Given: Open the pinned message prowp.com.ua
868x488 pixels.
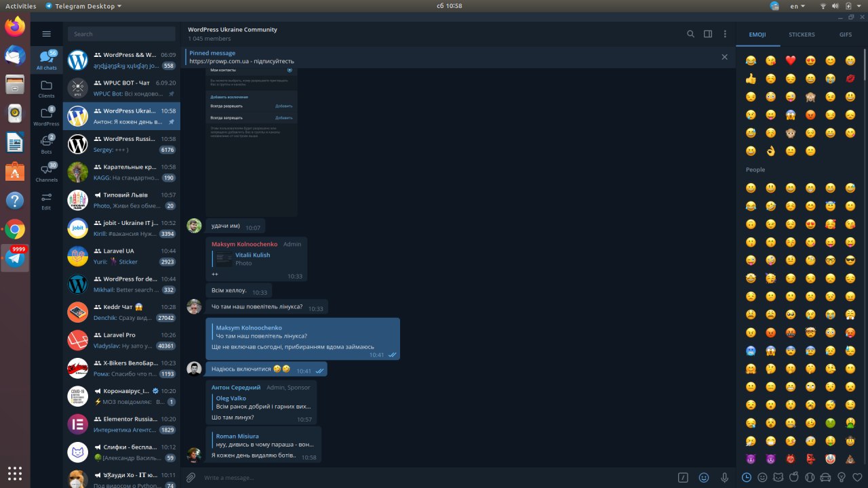Looking at the screenshot, I should click(448, 57).
